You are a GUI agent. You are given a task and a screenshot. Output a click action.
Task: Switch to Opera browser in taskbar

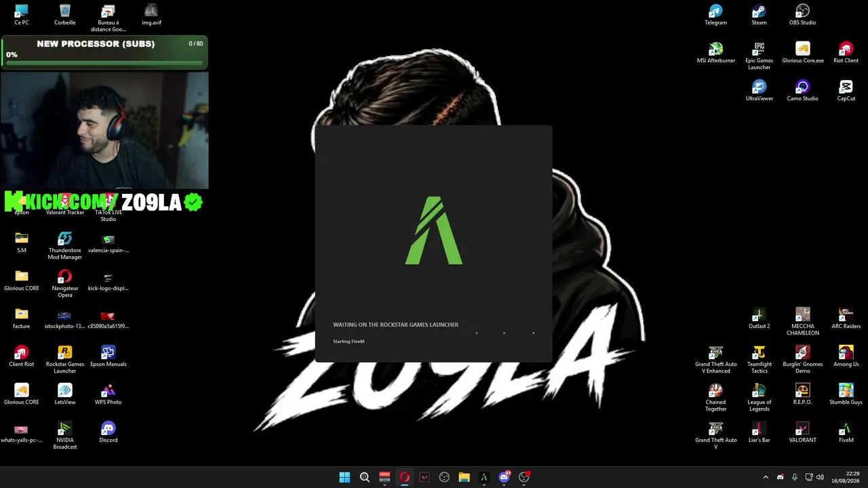[404, 477]
